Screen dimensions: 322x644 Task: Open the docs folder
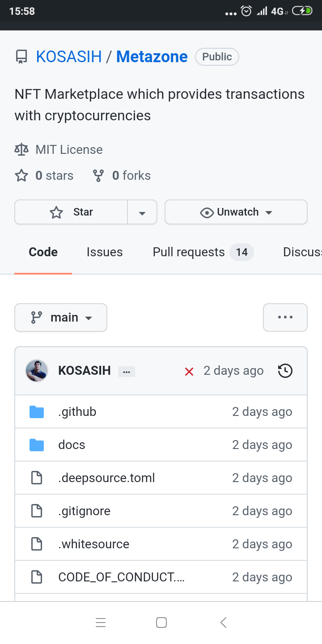point(72,445)
